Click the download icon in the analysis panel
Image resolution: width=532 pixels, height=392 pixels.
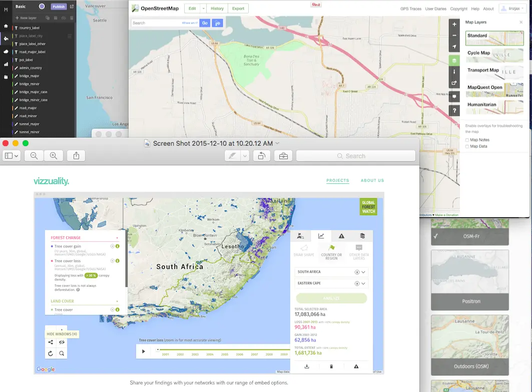tap(307, 366)
